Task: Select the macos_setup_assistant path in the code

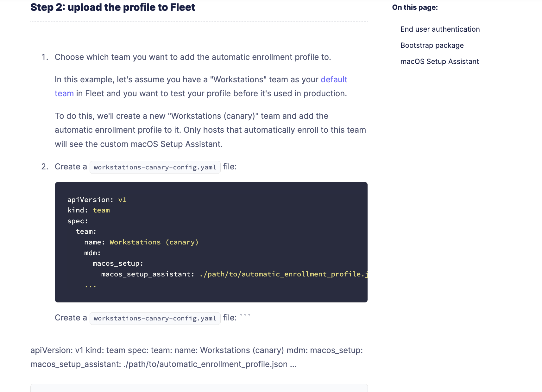Action: tap(283, 274)
